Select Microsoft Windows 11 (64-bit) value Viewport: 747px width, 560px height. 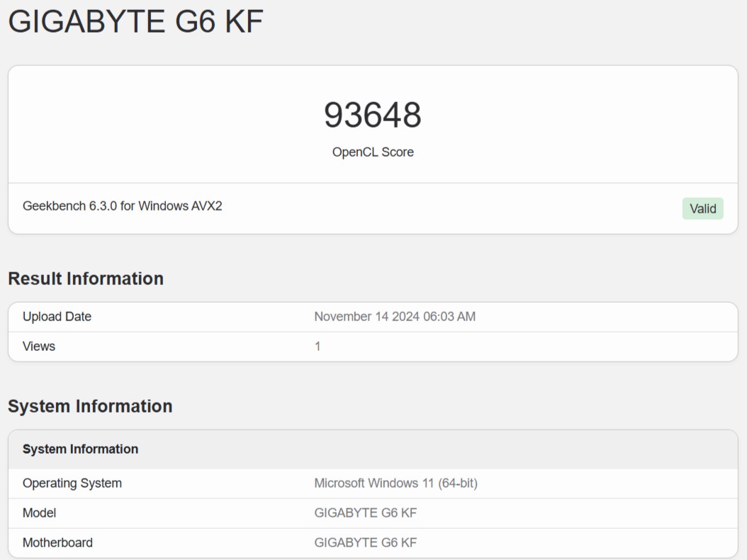(x=395, y=483)
